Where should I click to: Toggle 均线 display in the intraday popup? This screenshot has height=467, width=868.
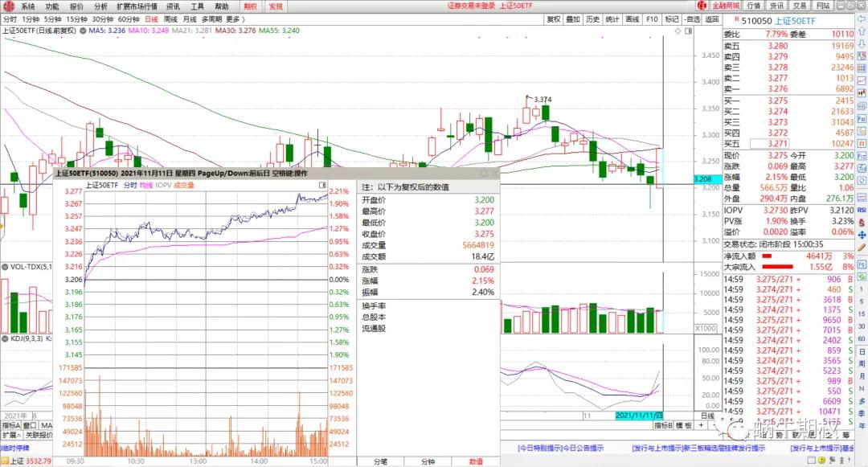(x=145, y=185)
